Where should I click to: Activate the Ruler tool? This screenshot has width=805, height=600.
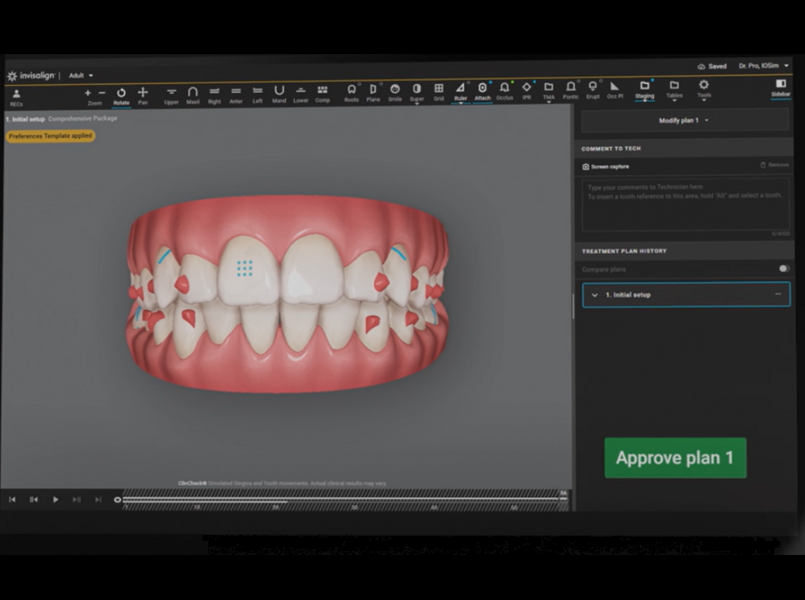tap(460, 91)
